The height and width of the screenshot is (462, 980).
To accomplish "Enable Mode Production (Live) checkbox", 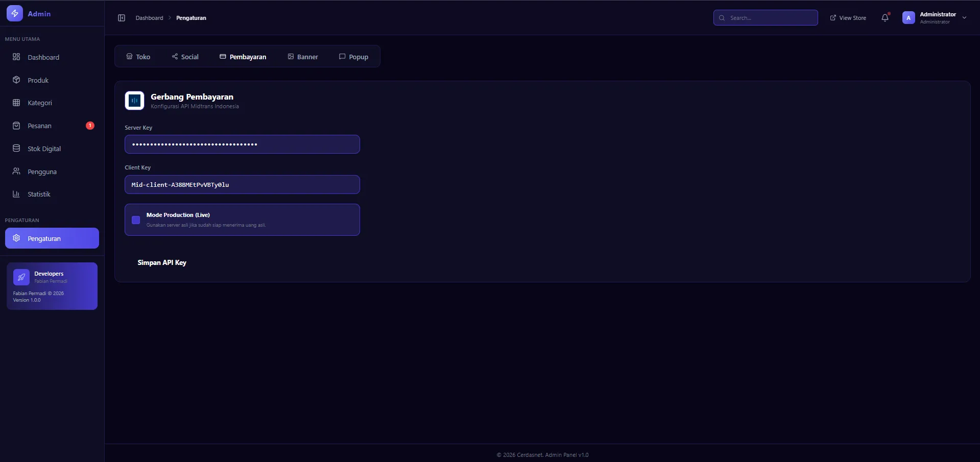I will (136, 220).
